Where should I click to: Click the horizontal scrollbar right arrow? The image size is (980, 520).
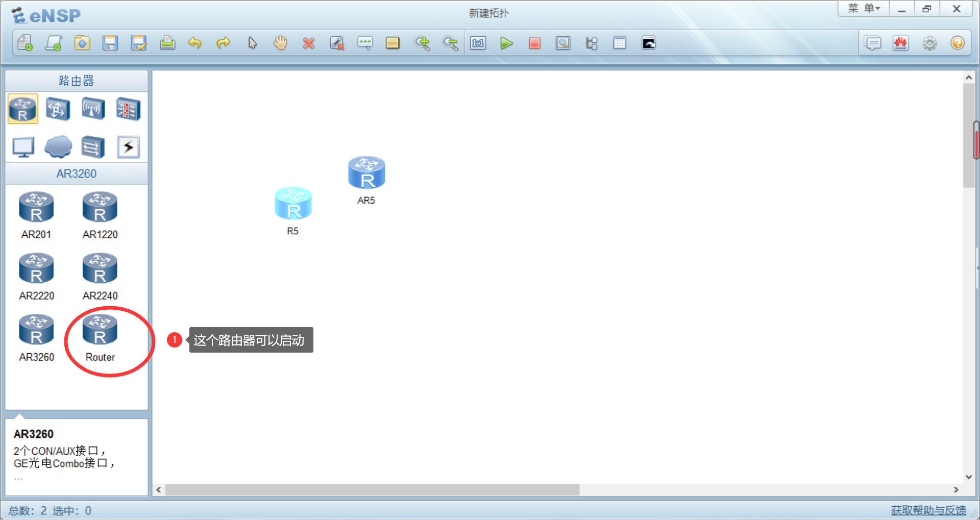coord(956,490)
